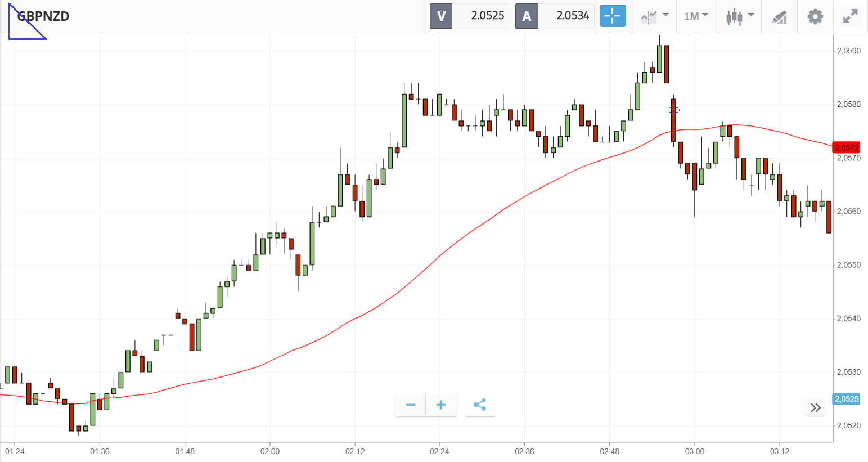The image size is (868, 462).
Task: Toggle the blue crosshair tool
Action: 613,16
